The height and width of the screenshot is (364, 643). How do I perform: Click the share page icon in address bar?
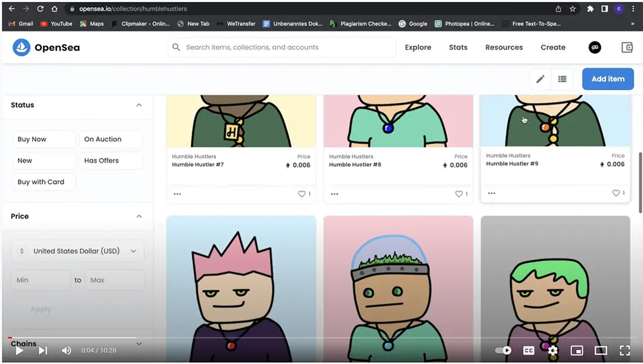[x=558, y=8]
